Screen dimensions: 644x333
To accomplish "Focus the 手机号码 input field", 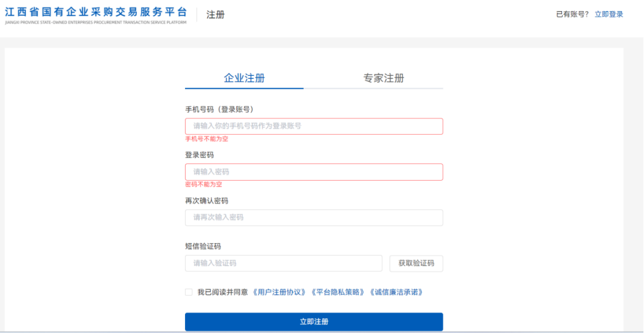I will click(x=314, y=126).
